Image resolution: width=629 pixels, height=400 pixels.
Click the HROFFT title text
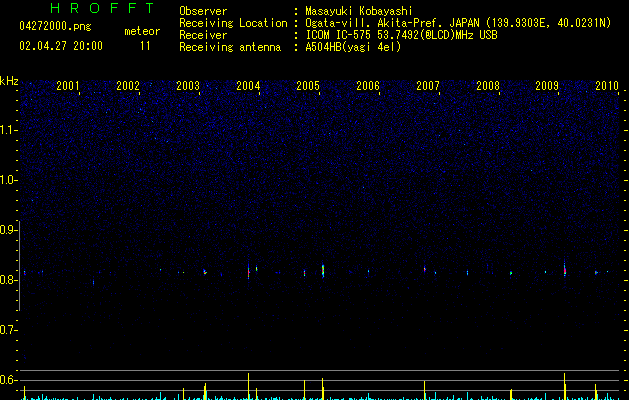point(103,8)
